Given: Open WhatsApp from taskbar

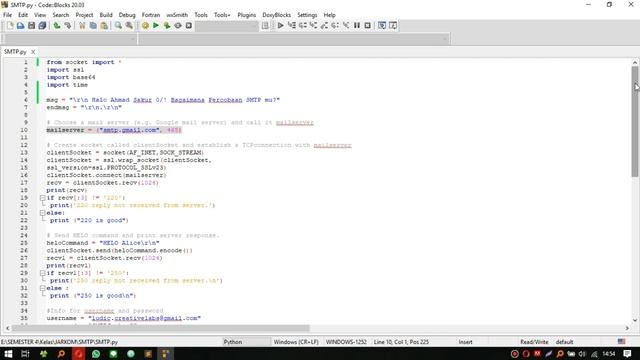Looking at the screenshot, I should pyautogui.click(x=96, y=353).
